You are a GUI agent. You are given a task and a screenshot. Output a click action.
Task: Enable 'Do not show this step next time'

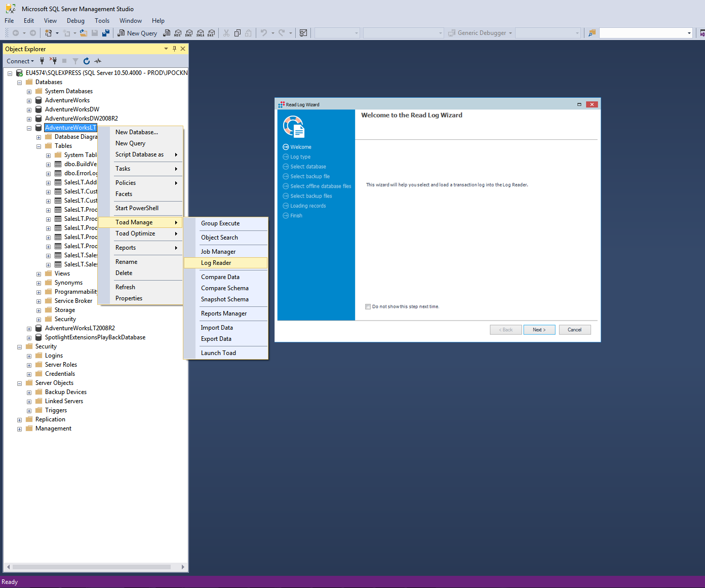(x=368, y=306)
